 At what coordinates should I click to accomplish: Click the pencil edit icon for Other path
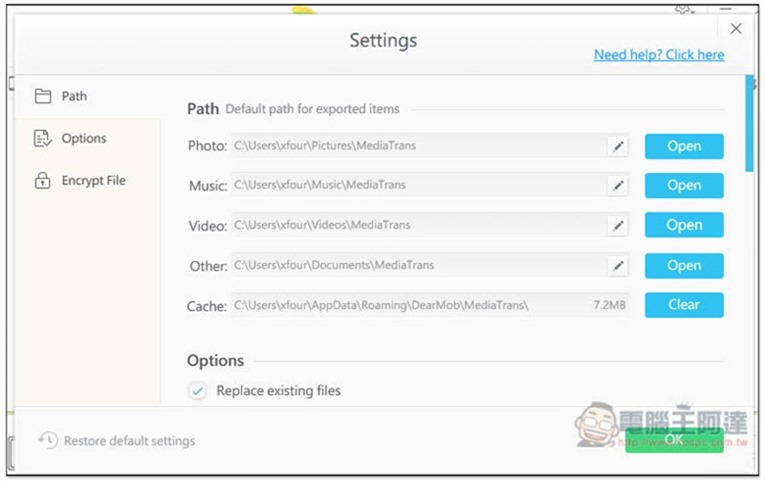pos(618,266)
